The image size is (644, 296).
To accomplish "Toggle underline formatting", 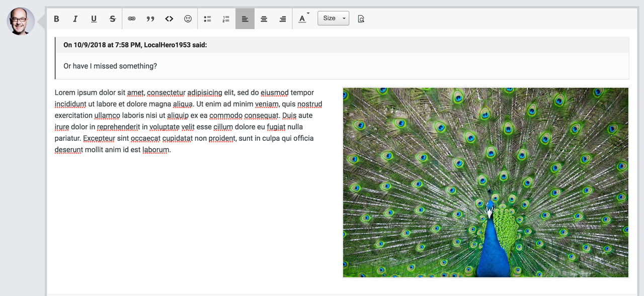I will tap(94, 19).
